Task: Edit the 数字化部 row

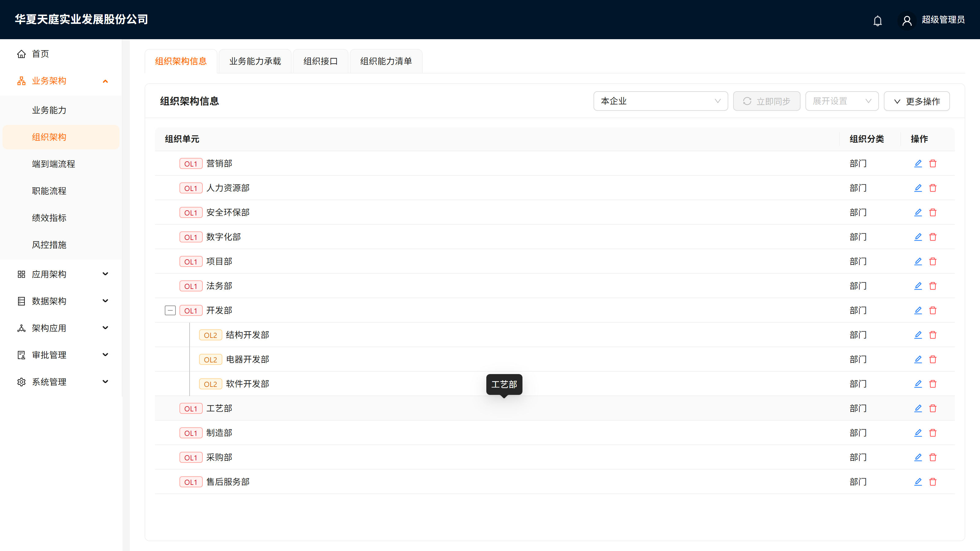Action: tap(918, 237)
